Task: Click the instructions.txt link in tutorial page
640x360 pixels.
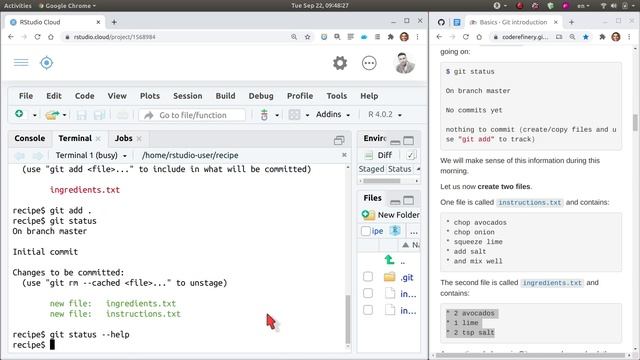Action: (529, 202)
